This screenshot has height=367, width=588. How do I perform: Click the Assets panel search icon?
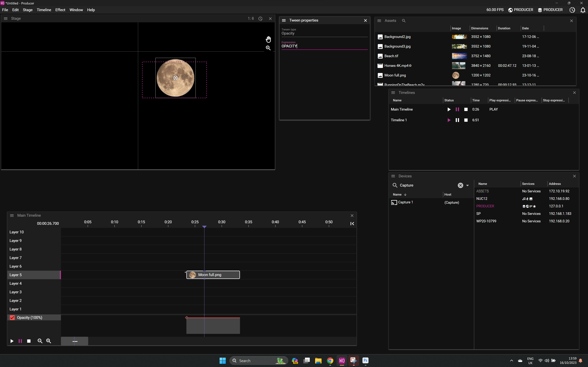click(x=403, y=20)
